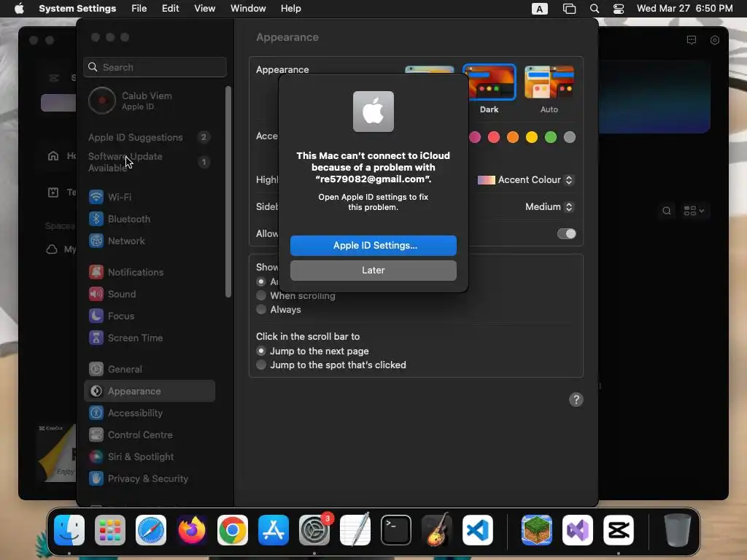Open Firefox from the Dock
The height and width of the screenshot is (560, 747).
[192, 530]
